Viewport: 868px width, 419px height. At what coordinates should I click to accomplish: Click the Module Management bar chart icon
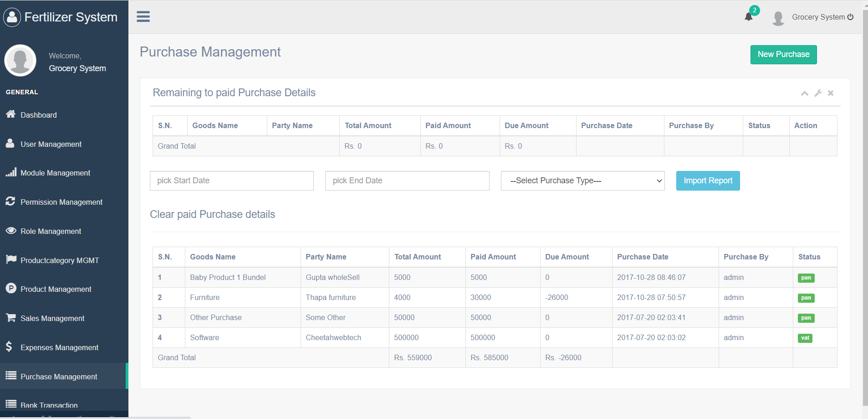[x=11, y=172]
